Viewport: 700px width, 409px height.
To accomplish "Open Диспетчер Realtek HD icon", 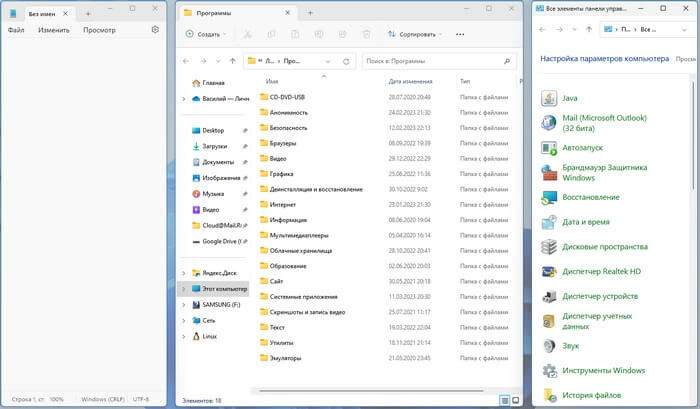I will pyautogui.click(x=549, y=271).
